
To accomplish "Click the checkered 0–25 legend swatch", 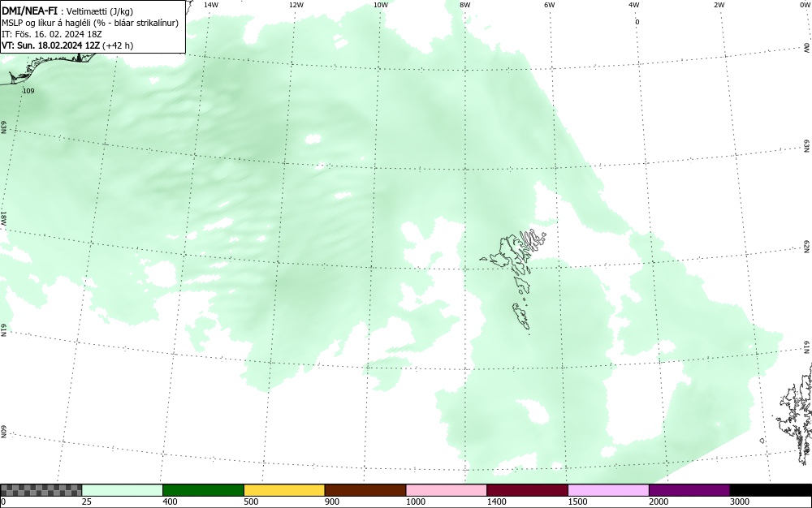I will pos(41,490).
